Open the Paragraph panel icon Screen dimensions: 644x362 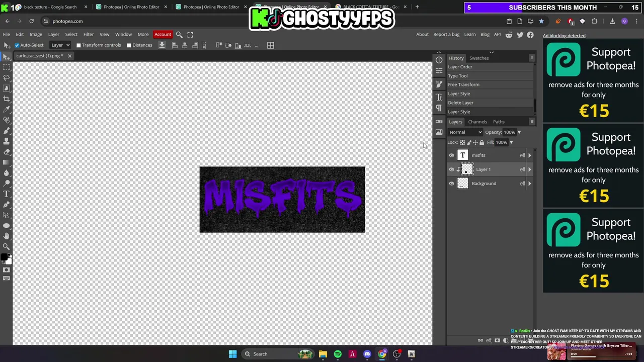point(439,108)
